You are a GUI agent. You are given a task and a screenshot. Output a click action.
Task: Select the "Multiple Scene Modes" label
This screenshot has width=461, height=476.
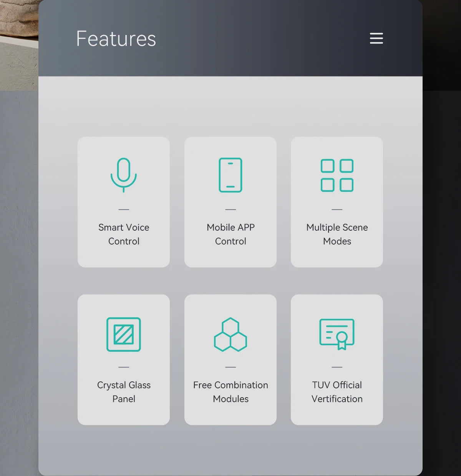point(337,234)
